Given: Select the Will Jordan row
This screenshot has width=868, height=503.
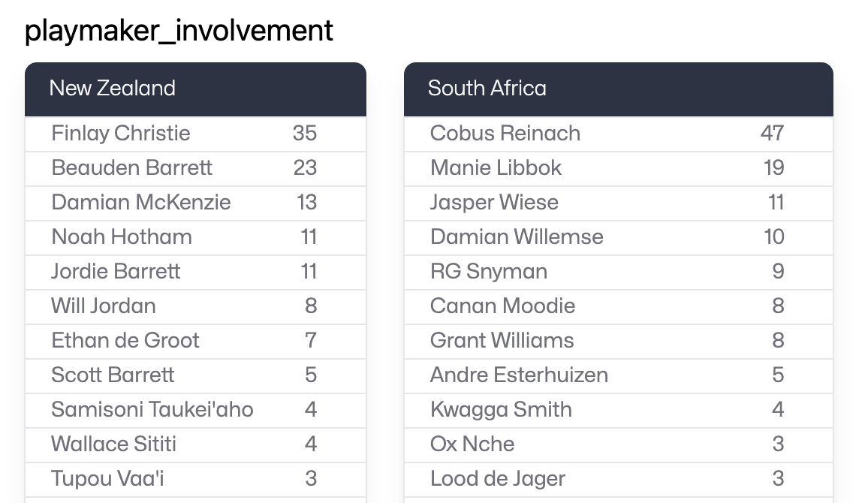Looking at the screenshot, I should click(x=195, y=306).
